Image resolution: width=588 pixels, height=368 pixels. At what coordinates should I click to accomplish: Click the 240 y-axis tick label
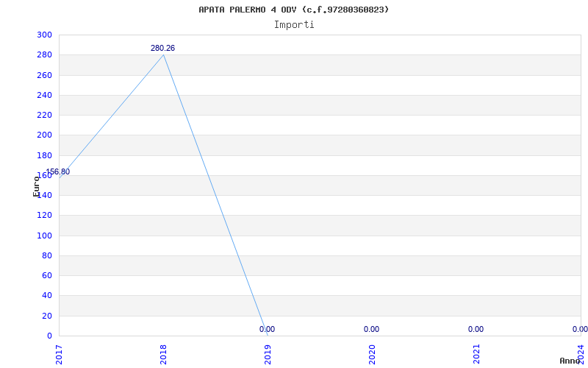pyautogui.click(x=44, y=96)
